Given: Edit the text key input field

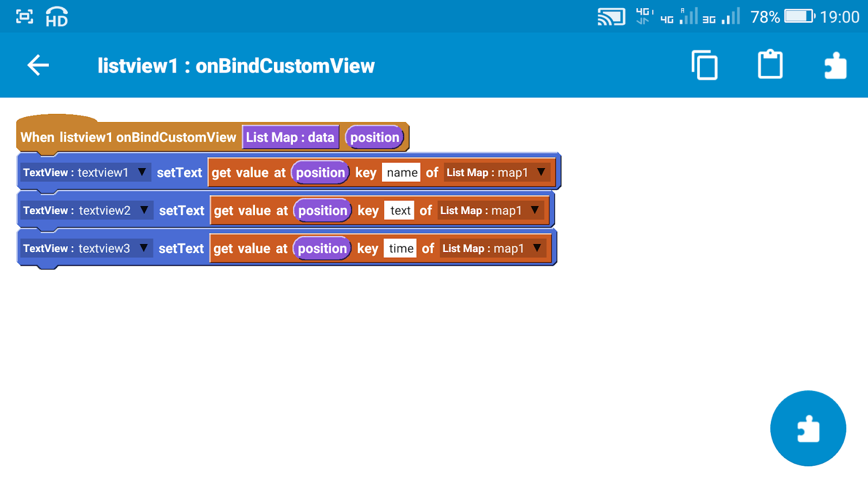Looking at the screenshot, I should tap(399, 210).
